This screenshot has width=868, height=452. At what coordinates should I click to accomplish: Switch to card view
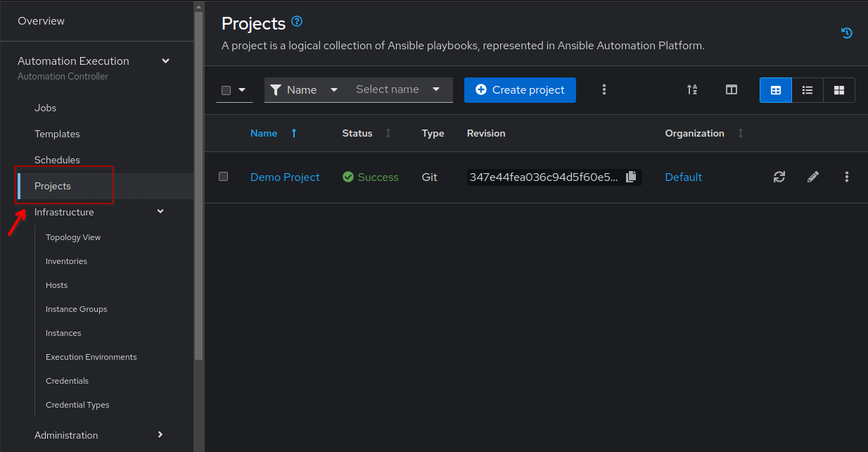pos(838,90)
